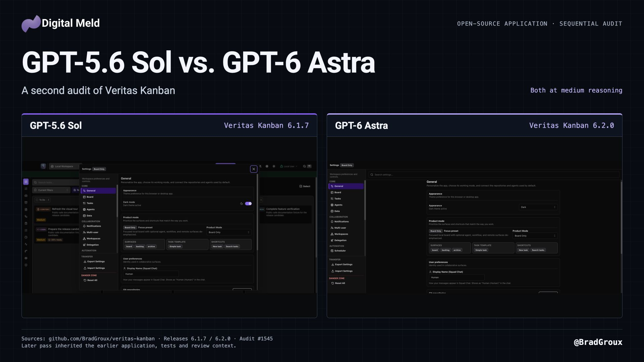Click the search magnifier in Sol top bar
Image resolution: width=644 pixels, height=362 pixels.
click(x=304, y=166)
